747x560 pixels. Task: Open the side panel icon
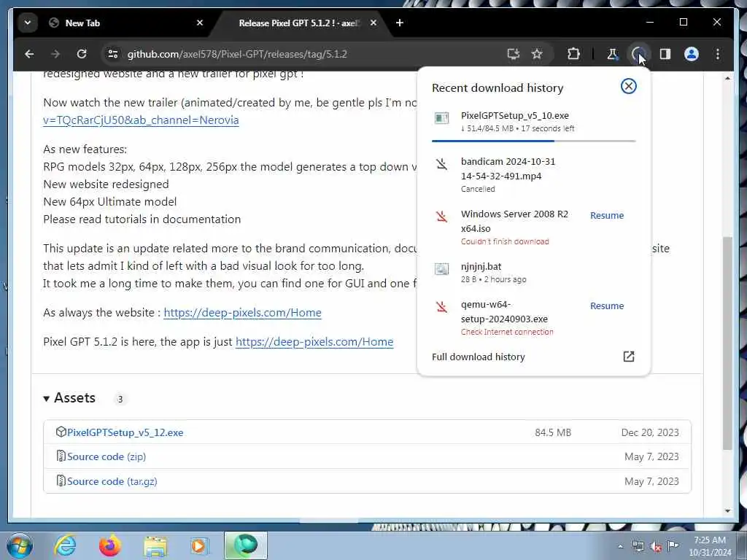tap(665, 54)
